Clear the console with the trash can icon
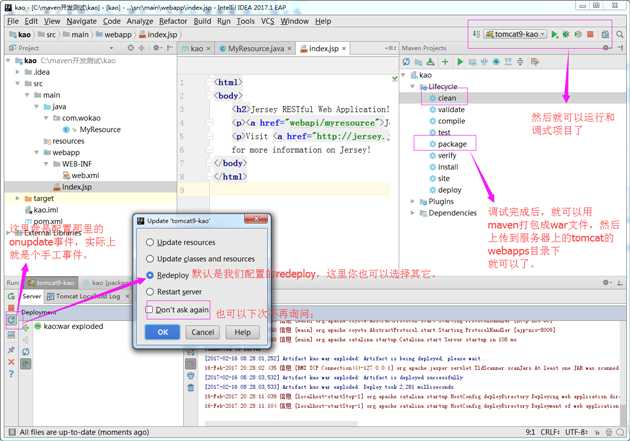Viewport: 630px width, 441px height. (190, 388)
